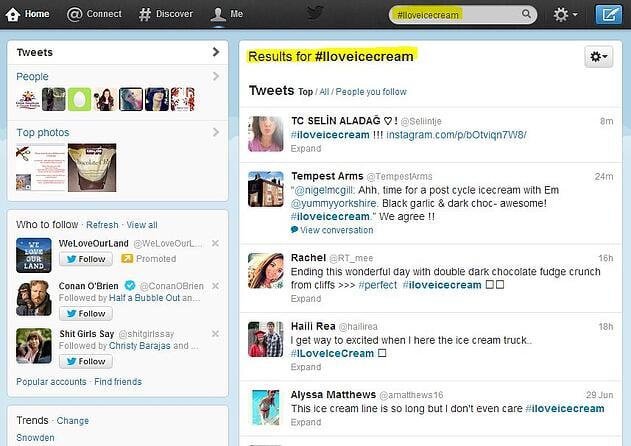
Task: Follow Conan O'Brien
Action: (x=86, y=314)
